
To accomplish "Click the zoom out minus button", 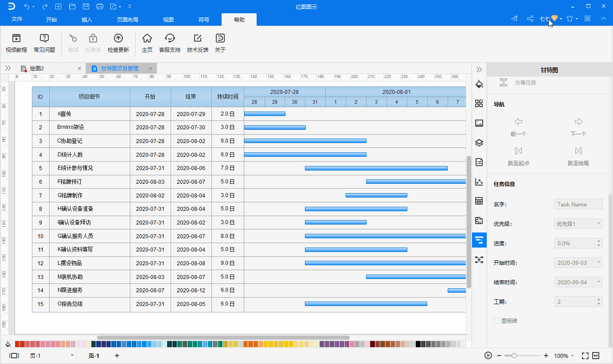I will (x=499, y=356).
